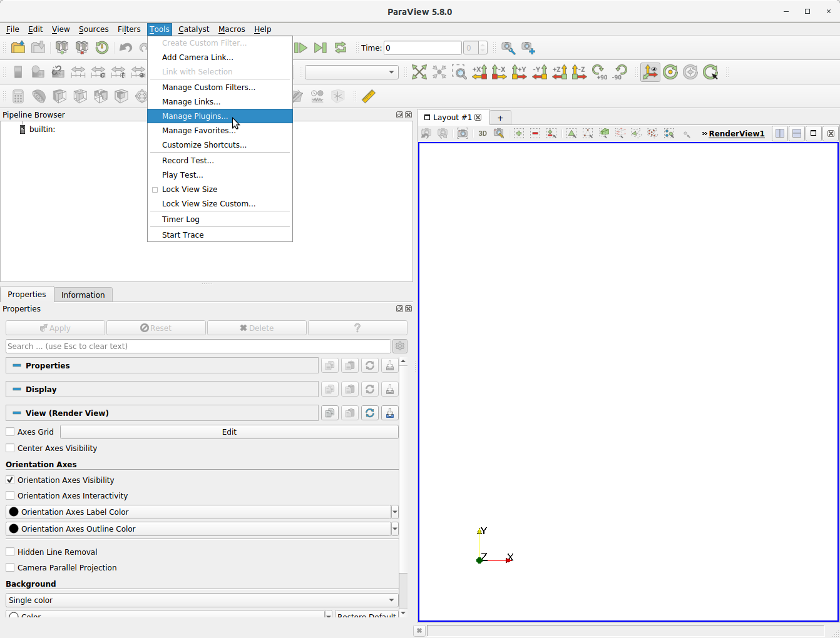Viewport: 840px width, 638px height.
Task: Toggle advanced properties gear button
Action: [400, 346]
